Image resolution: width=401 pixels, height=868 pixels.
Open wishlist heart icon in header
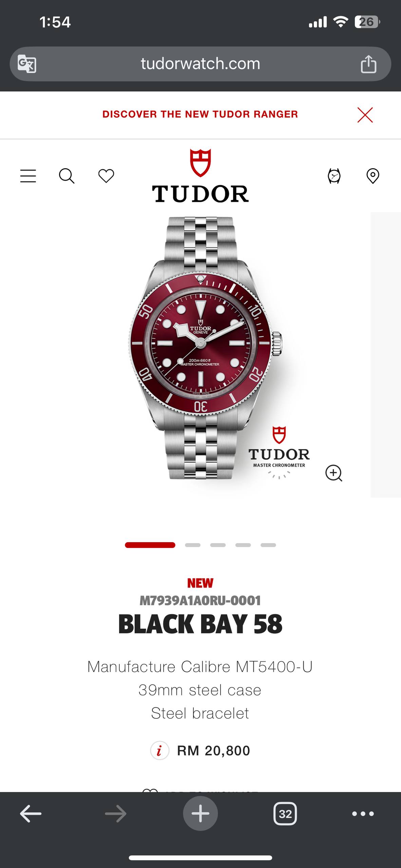(106, 176)
